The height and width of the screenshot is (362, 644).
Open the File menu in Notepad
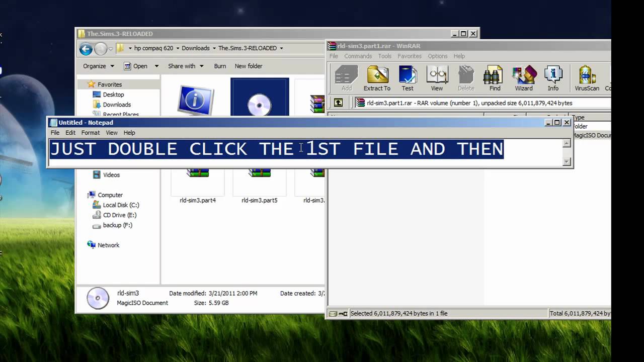click(x=55, y=133)
